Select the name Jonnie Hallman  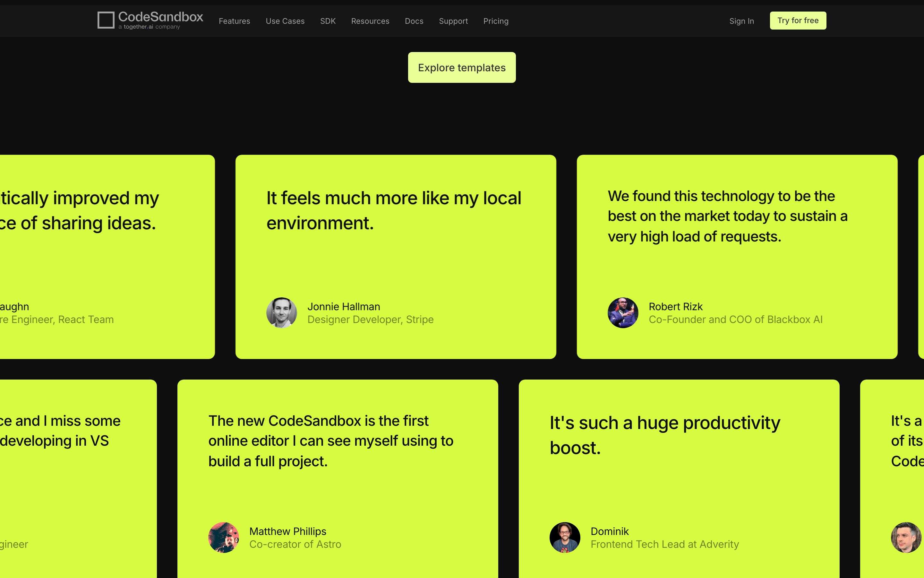pos(344,307)
